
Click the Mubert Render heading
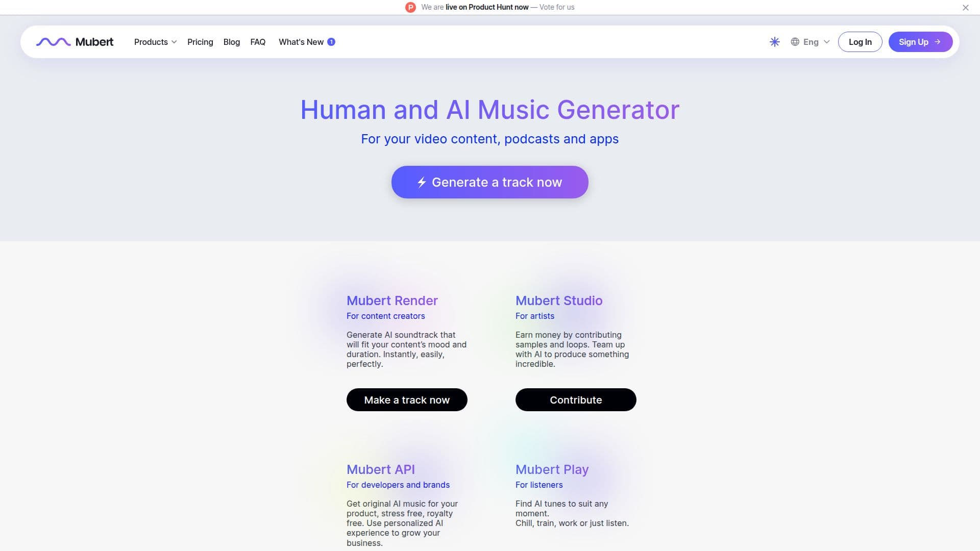click(392, 300)
